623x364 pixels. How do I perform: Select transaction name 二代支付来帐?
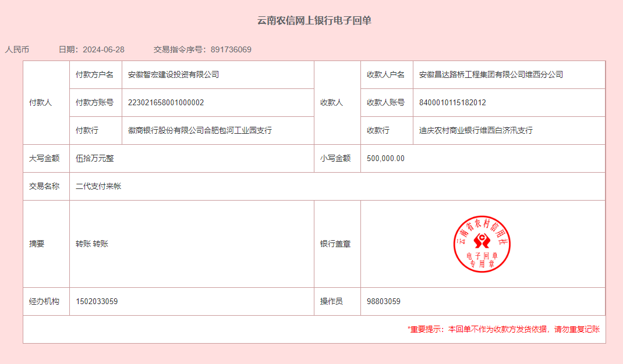[98, 186]
